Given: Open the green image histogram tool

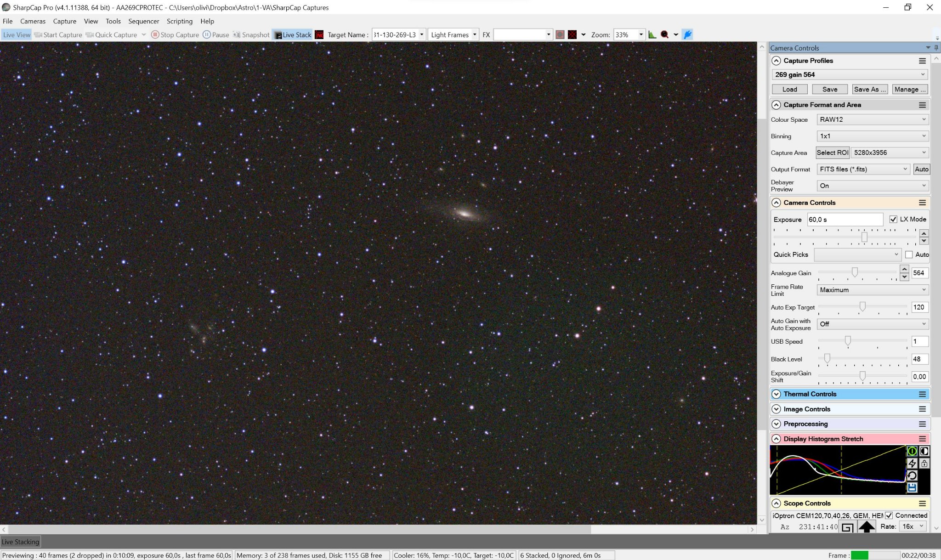Looking at the screenshot, I should coord(652,35).
